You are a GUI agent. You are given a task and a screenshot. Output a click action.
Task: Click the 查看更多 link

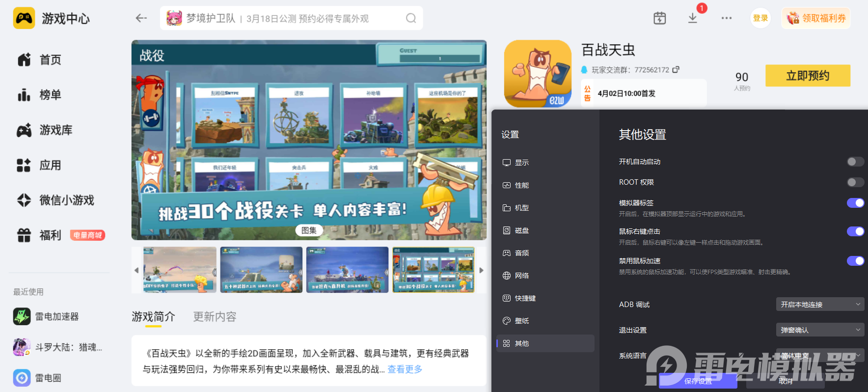click(x=405, y=369)
